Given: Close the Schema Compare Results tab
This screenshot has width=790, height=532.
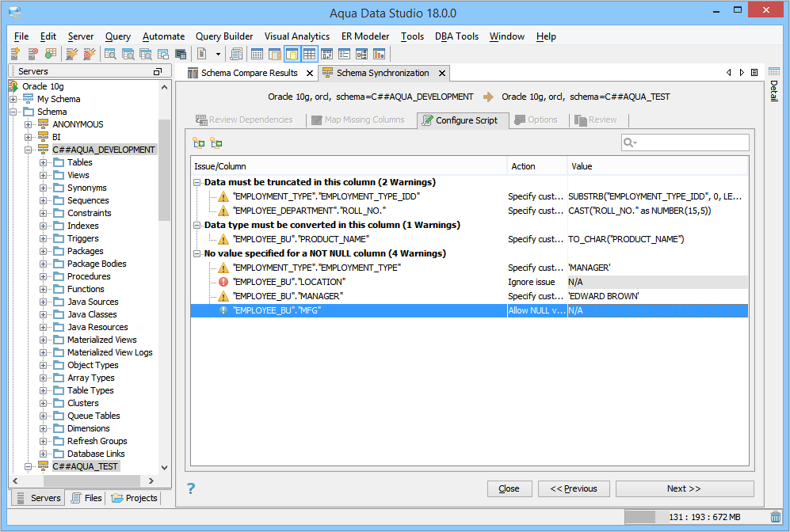Looking at the screenshot, I should point(310,74).
